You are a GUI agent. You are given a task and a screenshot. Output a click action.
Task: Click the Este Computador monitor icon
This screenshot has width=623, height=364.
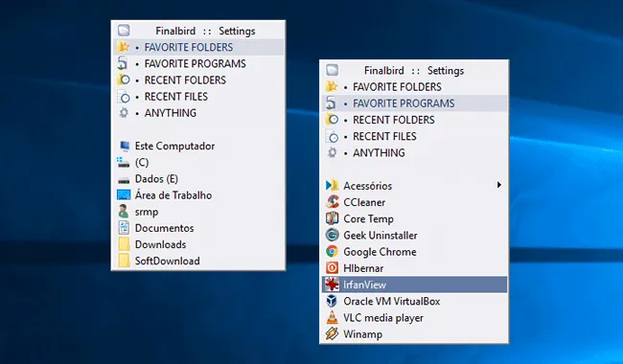pos(125,146)
